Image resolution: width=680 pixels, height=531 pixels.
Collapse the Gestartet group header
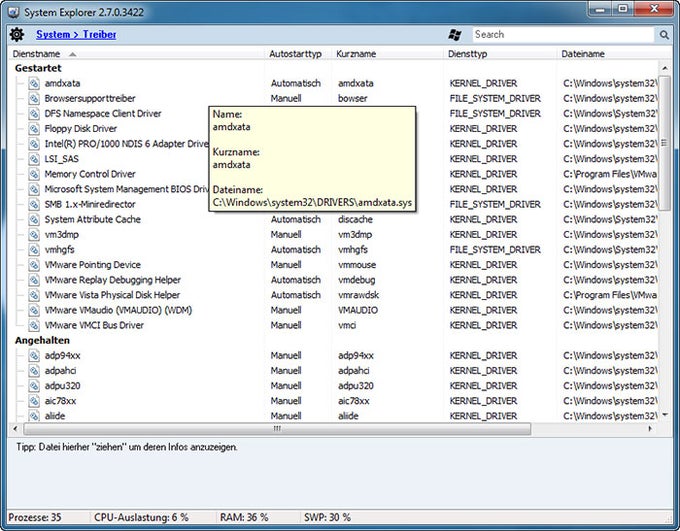38,68
